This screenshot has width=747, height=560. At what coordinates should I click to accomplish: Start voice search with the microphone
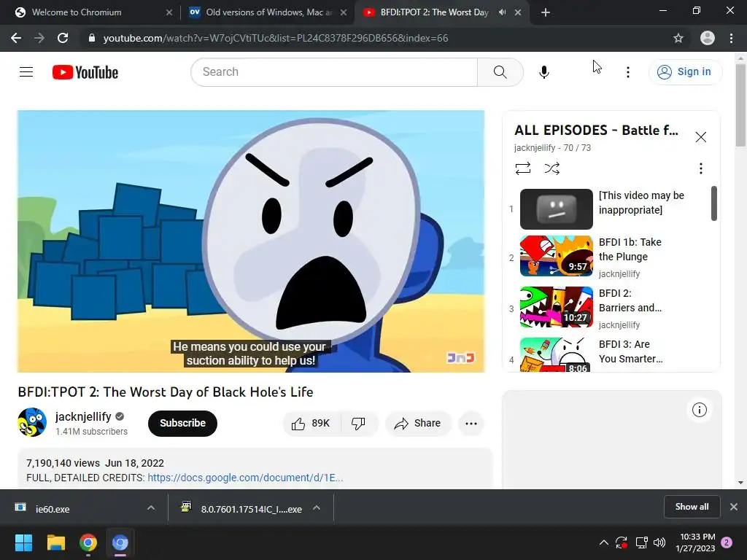(x=544, y=72)
